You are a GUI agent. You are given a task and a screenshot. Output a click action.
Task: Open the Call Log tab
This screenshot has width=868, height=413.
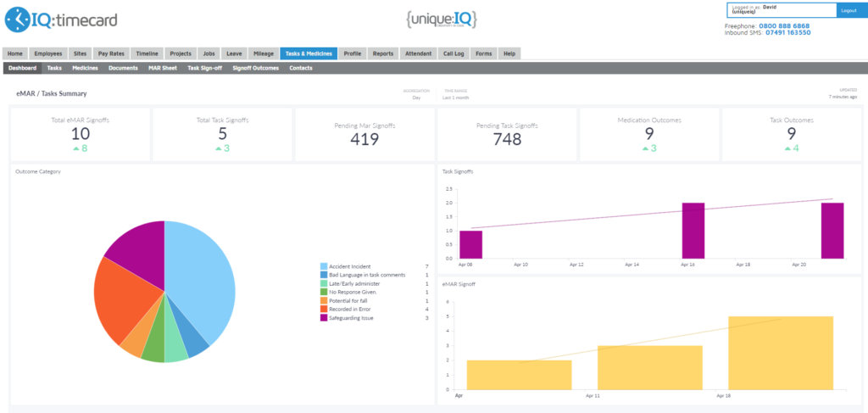tap(454, 53)
